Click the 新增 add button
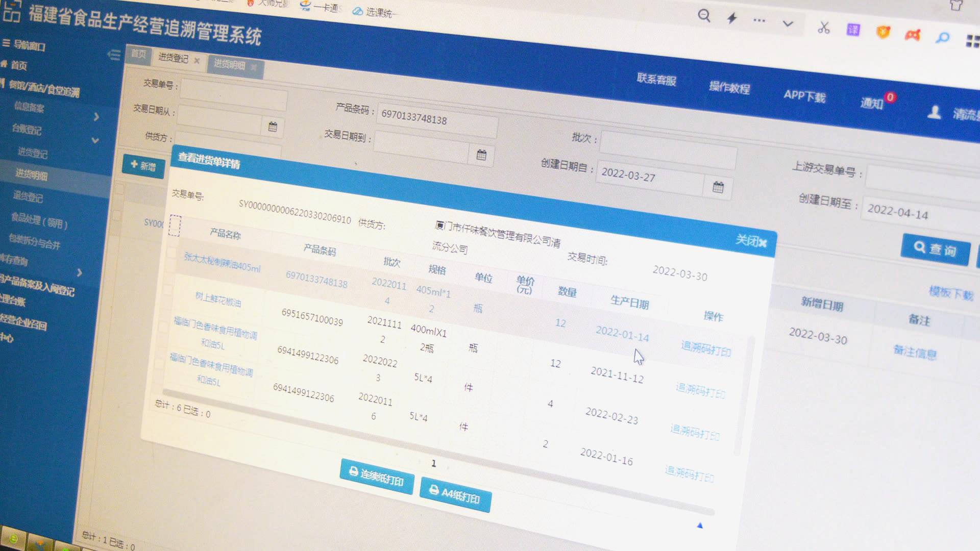980x551 pixels. (x=143, y=166)
